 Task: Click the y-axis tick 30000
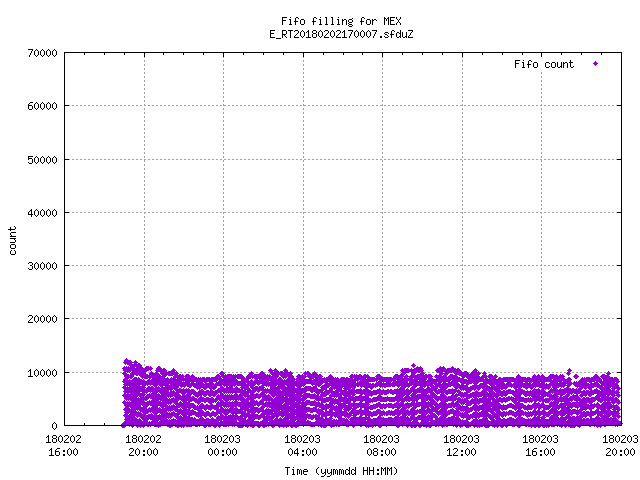coord(42,266)
